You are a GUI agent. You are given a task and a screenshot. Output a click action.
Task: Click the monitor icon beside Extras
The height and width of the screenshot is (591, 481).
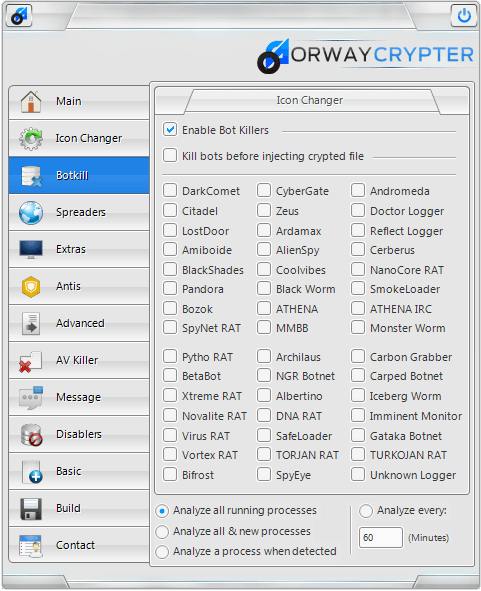point(31,249)
